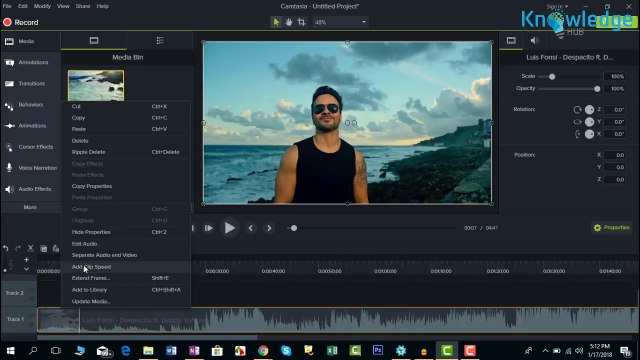Choose Extend Frame from context menu

click(x=126, y=278)
